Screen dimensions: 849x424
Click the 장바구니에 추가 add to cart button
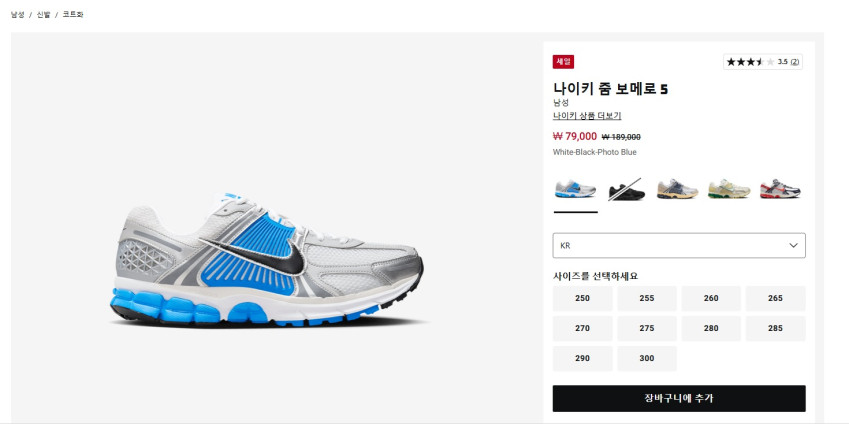[x=679, y=399]
